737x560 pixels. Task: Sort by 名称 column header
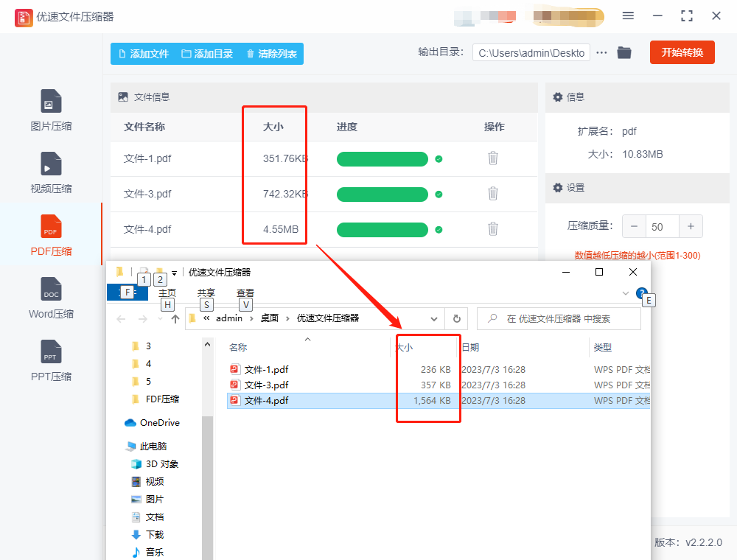[x=238, y=348]
